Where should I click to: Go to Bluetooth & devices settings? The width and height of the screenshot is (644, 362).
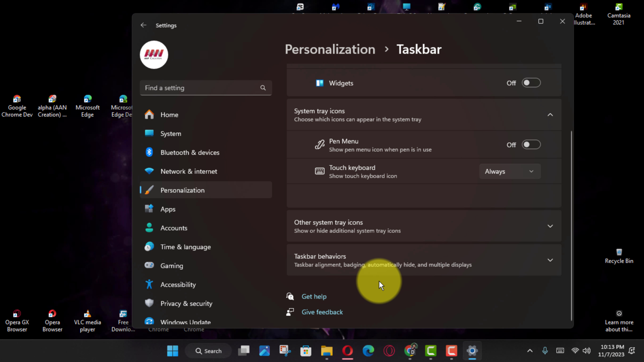tap(190, 153)
